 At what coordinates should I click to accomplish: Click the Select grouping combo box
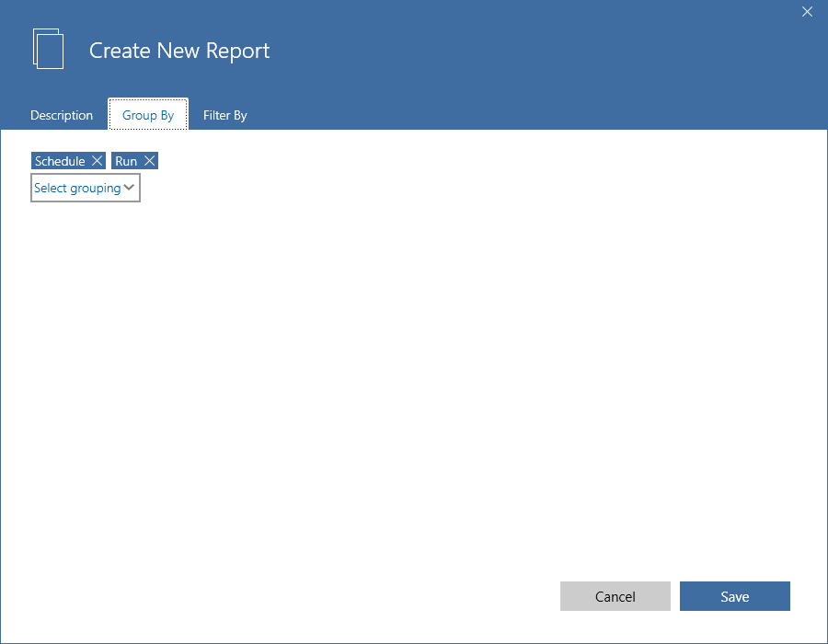[85, 188]
